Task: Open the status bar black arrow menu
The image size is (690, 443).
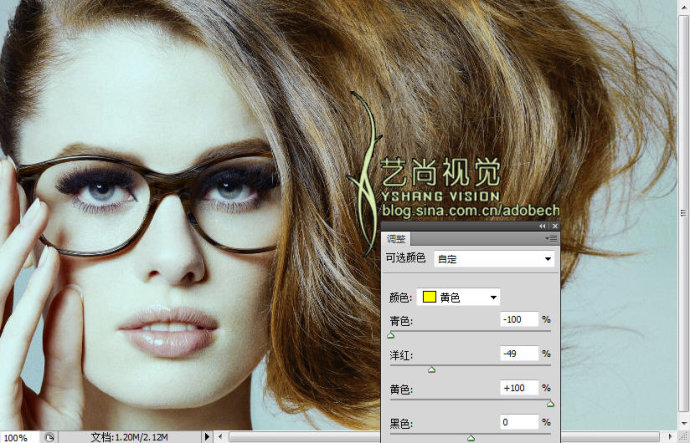Action: click(206, 437)
